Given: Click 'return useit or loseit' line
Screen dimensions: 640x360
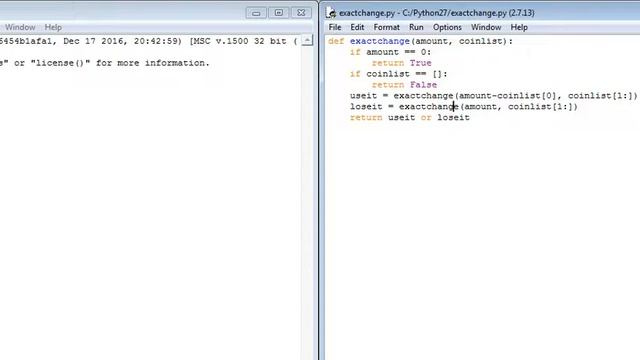Looking at the screenshot, I should coord(410,118).
